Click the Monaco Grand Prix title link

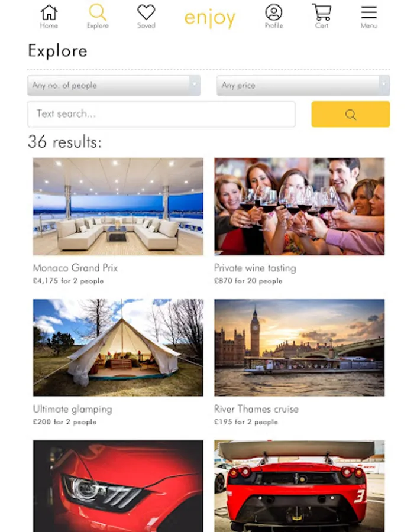(x=75, y=268)
